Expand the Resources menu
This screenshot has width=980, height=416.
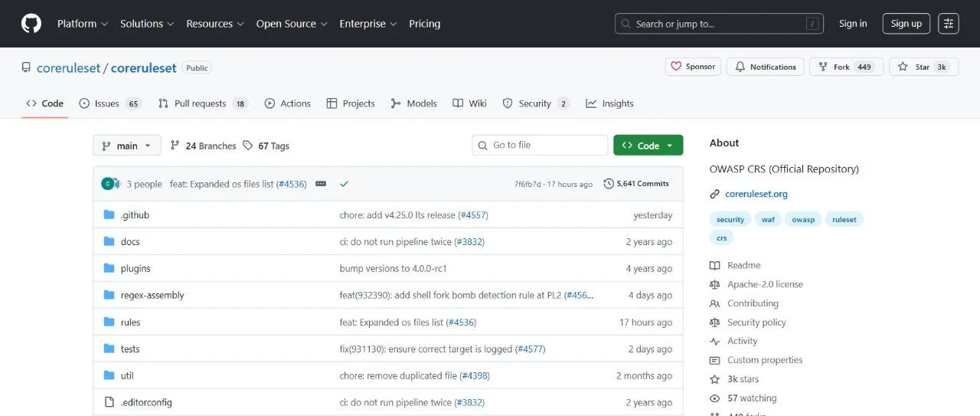pos(215,24)
